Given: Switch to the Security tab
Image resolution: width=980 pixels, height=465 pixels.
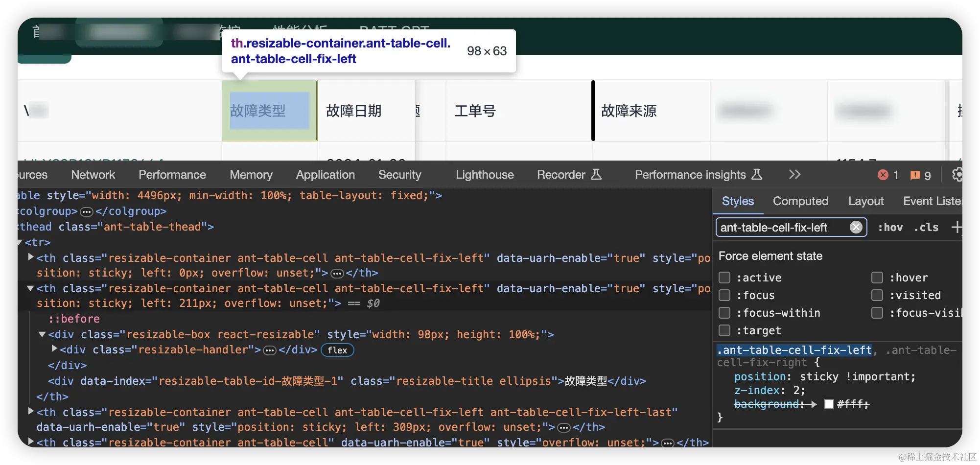Looking at the screenshot, I should pos(399,175).
